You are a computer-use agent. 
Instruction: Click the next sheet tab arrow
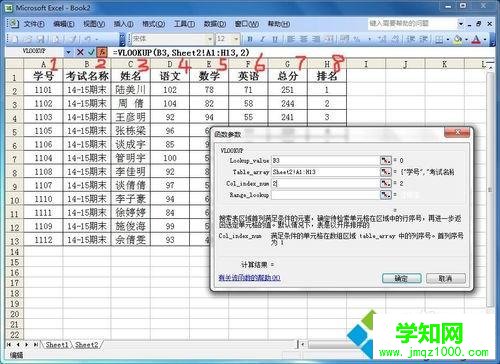(x=27, y=344)
